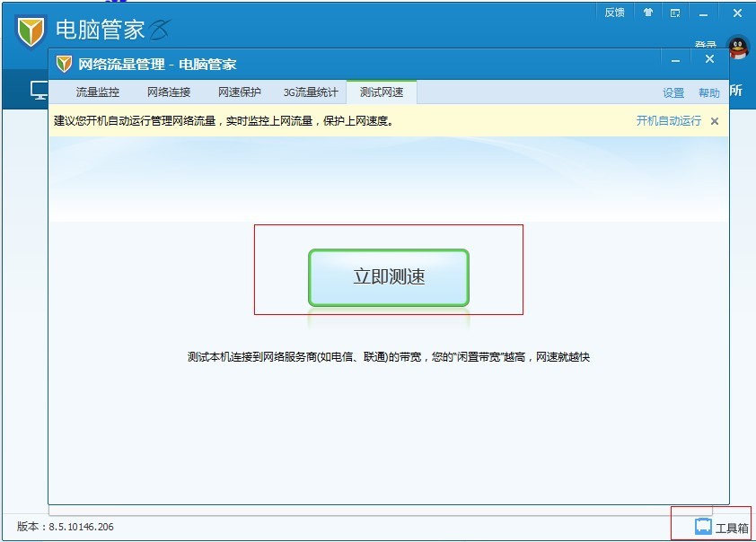Click the QQ penguin login avatar
This screenshot has width=756, height=542.
tap(738, 48)
